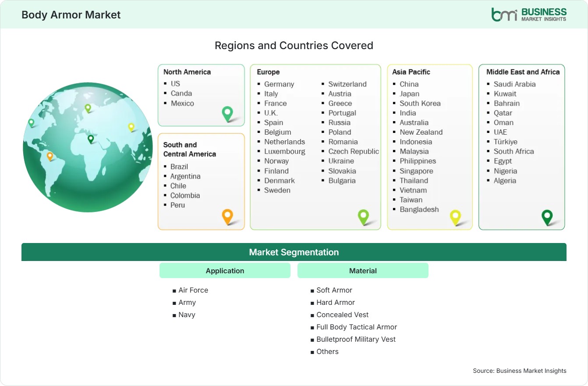Click the light green pin on the globe's Europe
This screenshot has height=386, width=588.
point(88,108)
